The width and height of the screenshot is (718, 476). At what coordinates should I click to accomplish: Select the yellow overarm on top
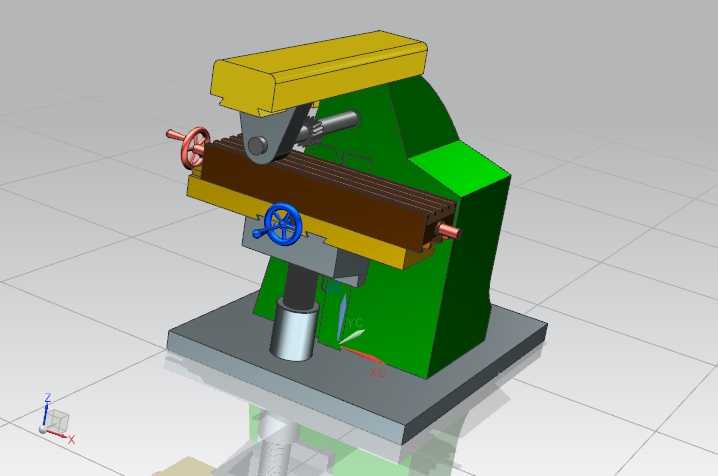tap(319, 71)
